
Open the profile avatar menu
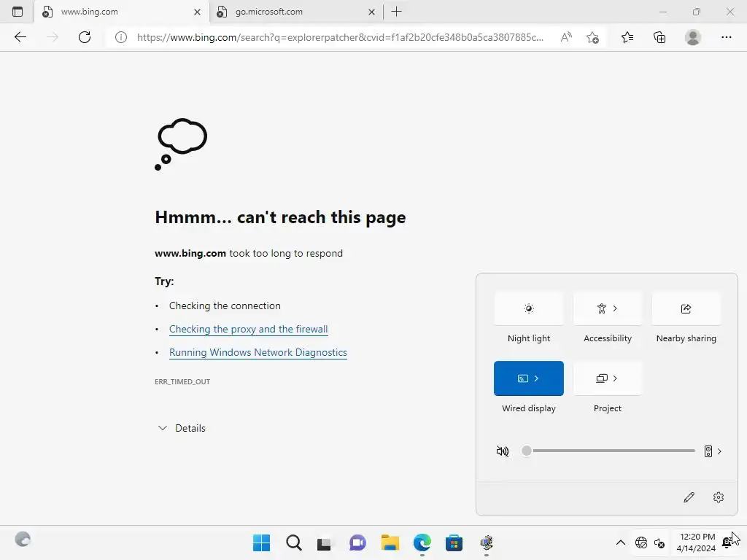pos(693,37)
